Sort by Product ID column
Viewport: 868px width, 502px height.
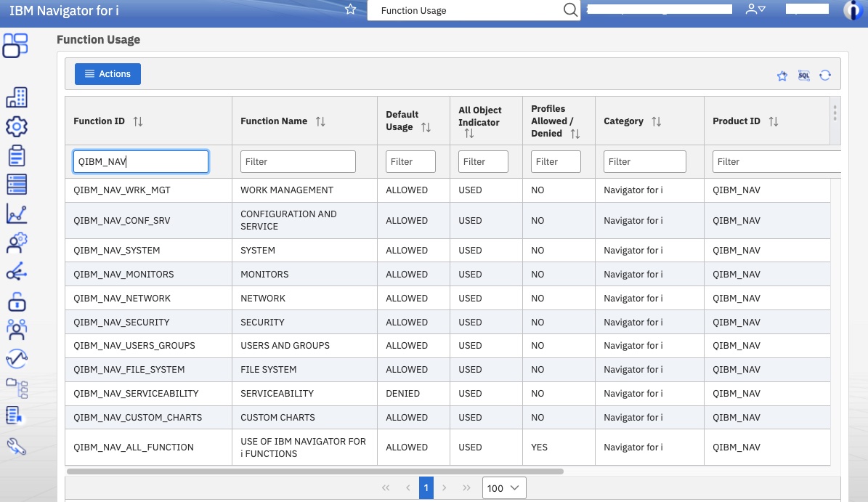(x=774, y=121)
